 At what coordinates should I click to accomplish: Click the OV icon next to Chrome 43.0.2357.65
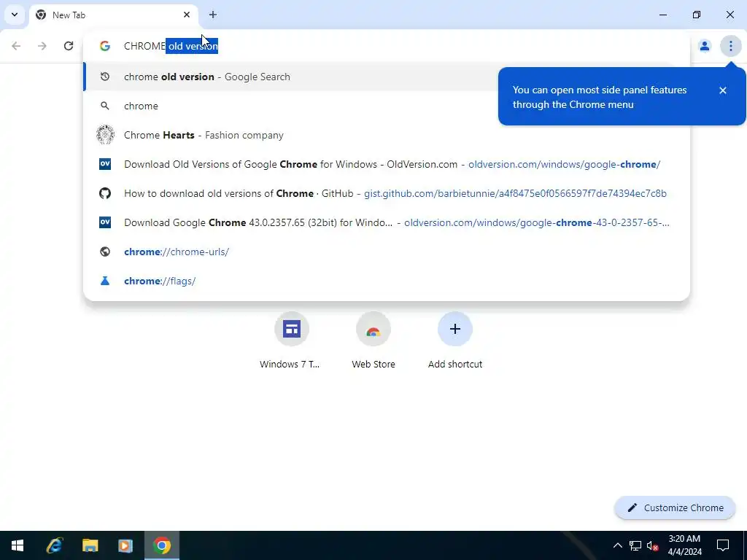105,222
